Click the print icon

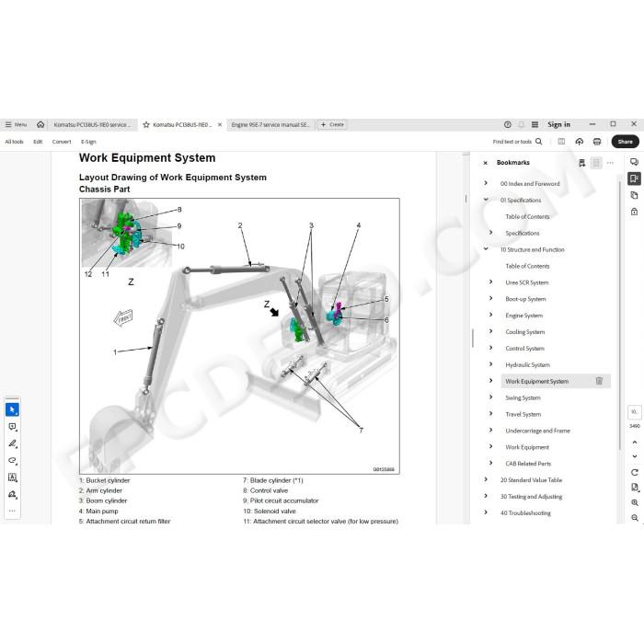(597, 142)
